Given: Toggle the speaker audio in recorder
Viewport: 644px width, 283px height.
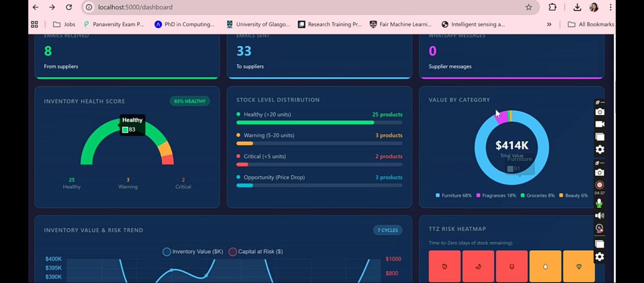Looking at the screenshot, I should (x=599, y=216).
